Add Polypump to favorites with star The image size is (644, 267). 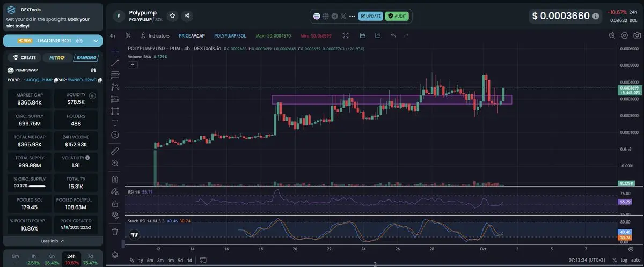point(172,16)
